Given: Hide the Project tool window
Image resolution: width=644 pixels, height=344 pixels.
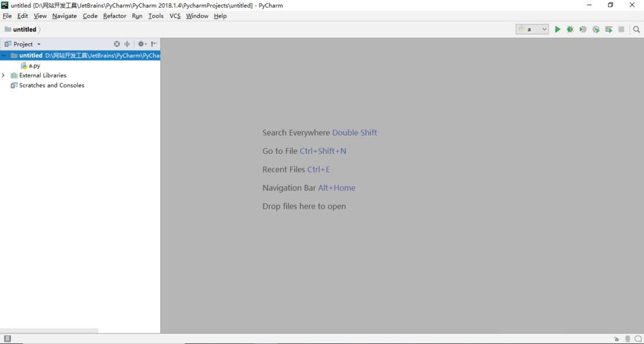Looking at the screenshot, I should pos(154,44).
